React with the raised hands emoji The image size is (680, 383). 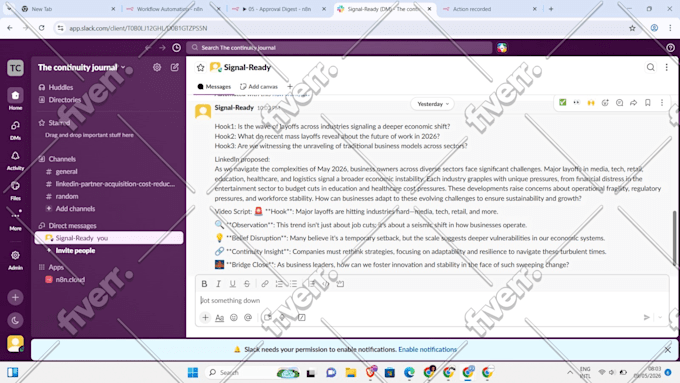coord(591,103)
